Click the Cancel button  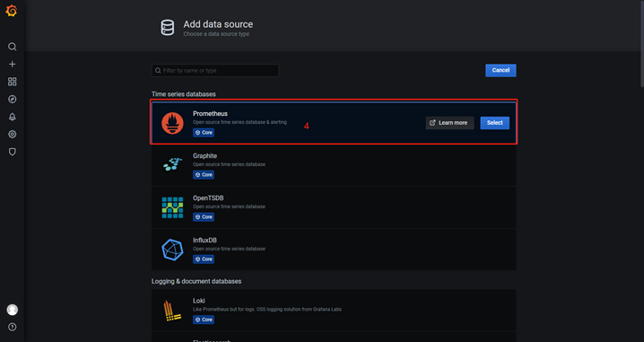click(500, 70)
